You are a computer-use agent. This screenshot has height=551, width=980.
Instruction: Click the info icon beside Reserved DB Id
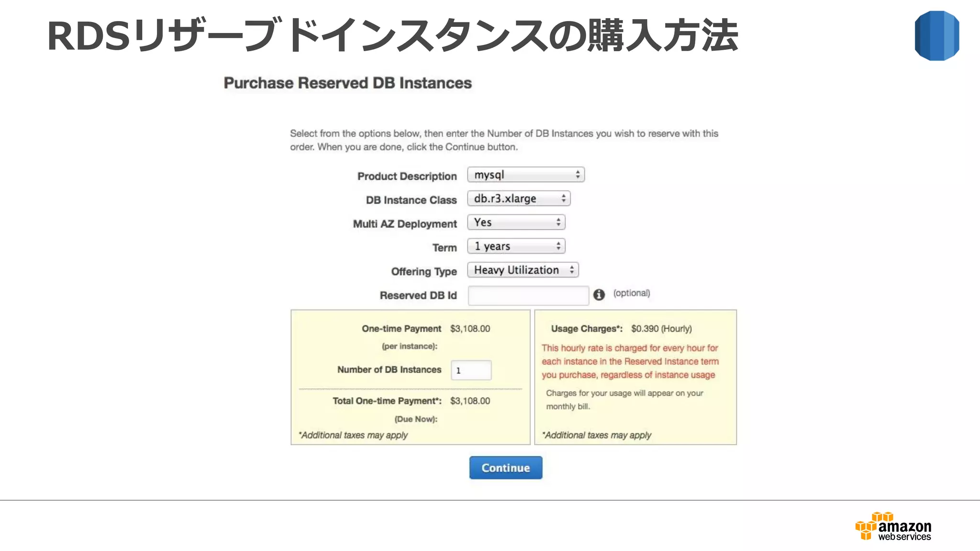[x=599, y=295]
